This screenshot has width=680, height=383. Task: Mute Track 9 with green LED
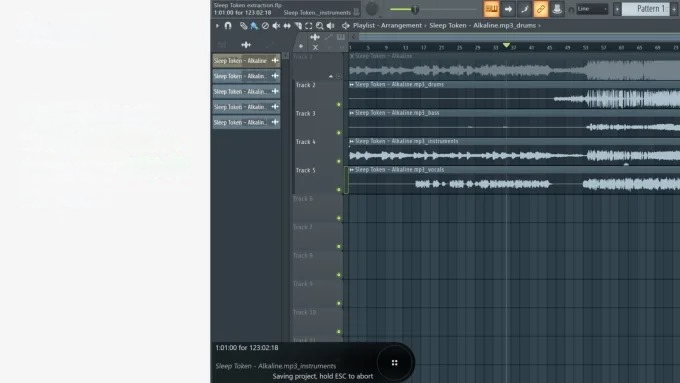339,303
